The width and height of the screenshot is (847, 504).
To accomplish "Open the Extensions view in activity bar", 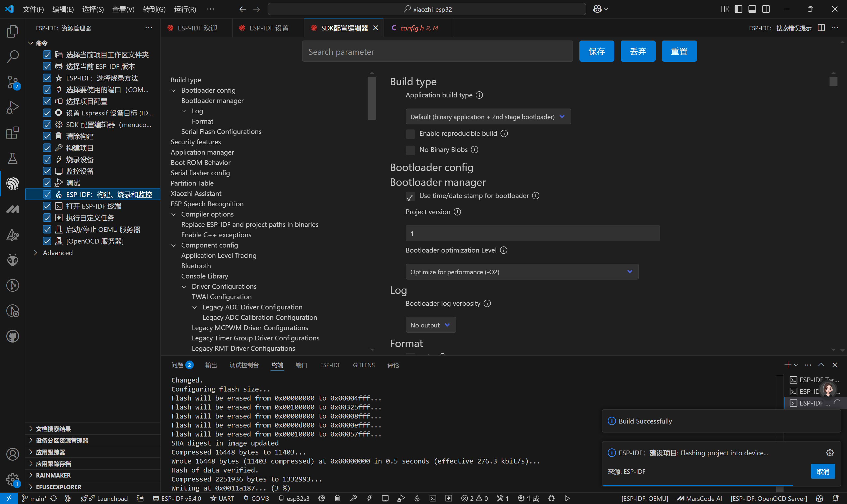I will click(x=12, y=133).
